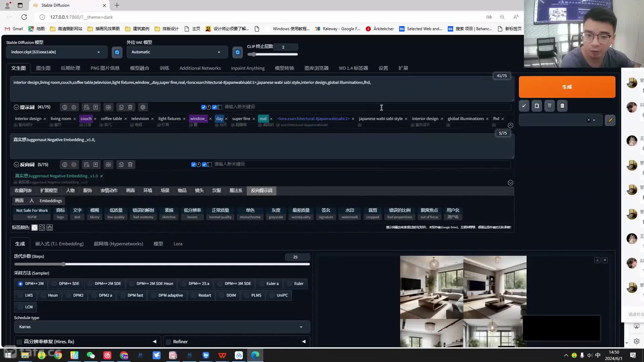Open favorites bookmark icon in prompt toolbar
Viewport: 644px width, 362px height.
pos(96,107)
